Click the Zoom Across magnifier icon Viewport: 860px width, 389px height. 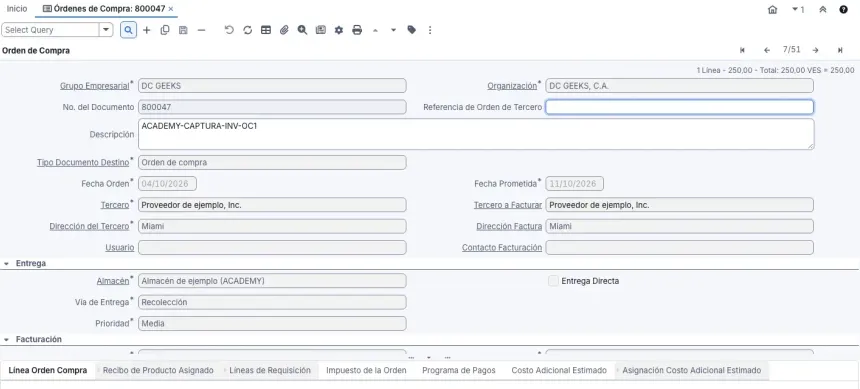(x=302, y=30)
